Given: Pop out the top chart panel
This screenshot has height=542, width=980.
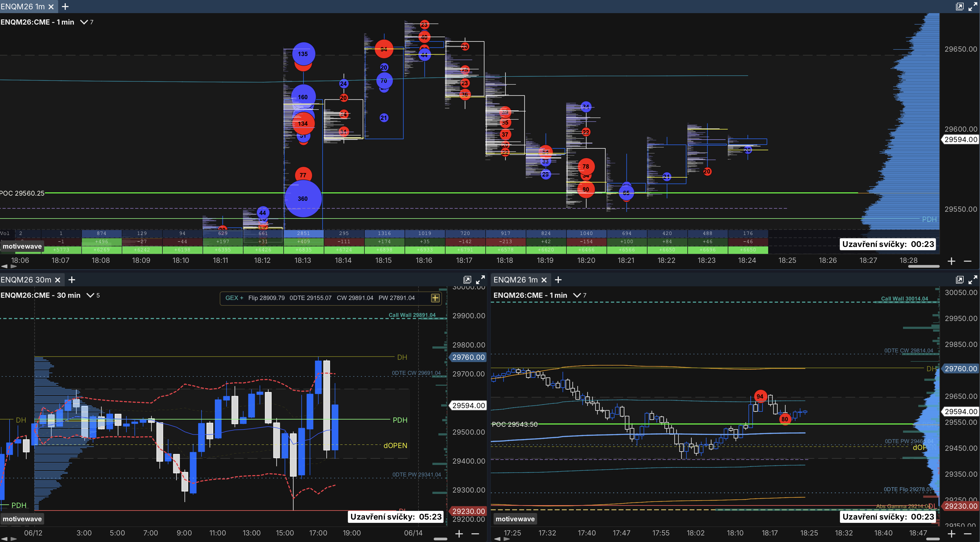Looking at the screenshot, I should [x=960, y=7].
